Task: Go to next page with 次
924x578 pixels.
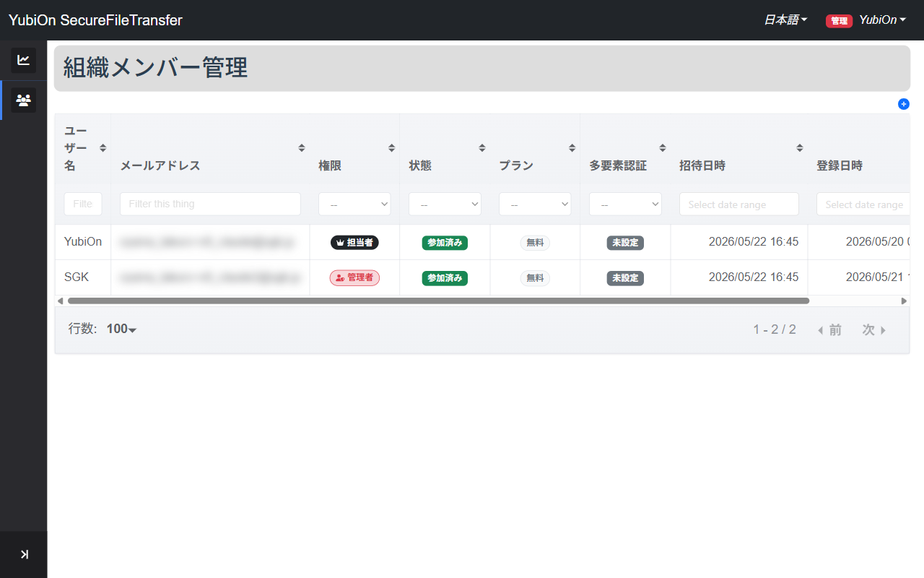Action: [x=874, y=330]
